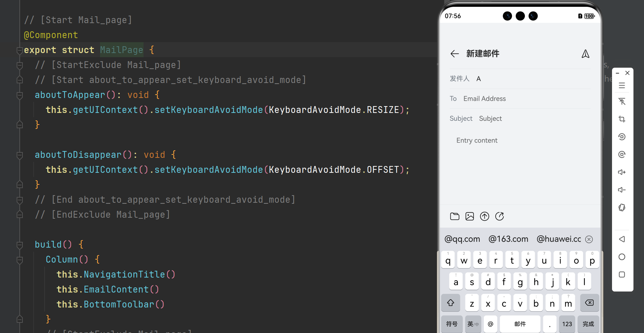The image size is (644, 333).
Task: Click the emulator crop screenshot icon
Action: (622, 119)
